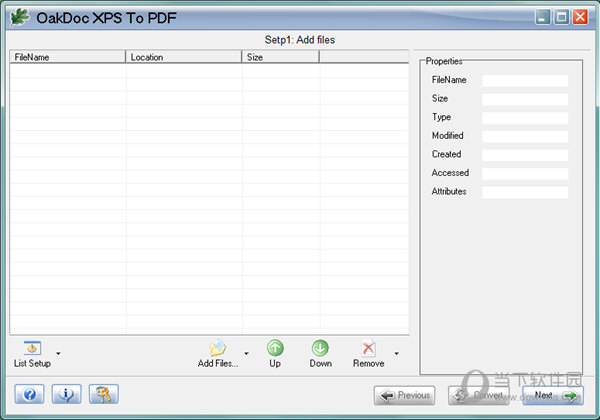Click the Attributes property field
600x420 pixels.
[525, 192]
